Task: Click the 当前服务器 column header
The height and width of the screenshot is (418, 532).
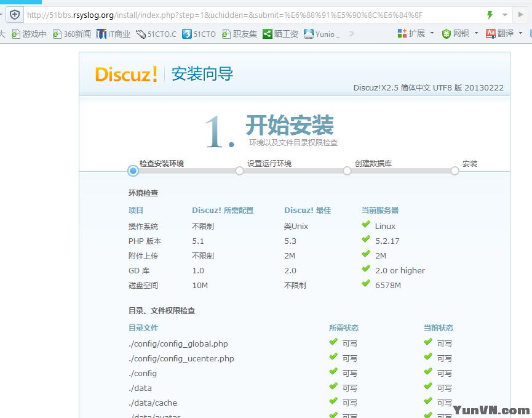Action: (x=380, y=210)
